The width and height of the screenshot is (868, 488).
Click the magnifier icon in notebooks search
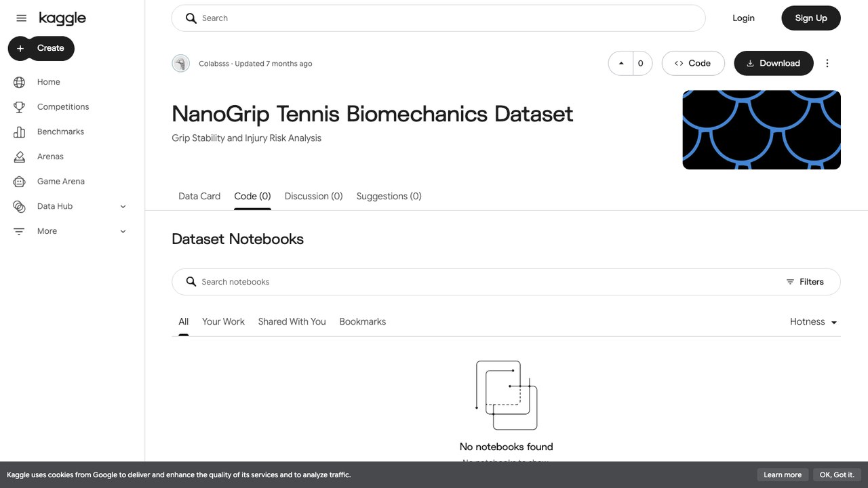coord(191,282)
